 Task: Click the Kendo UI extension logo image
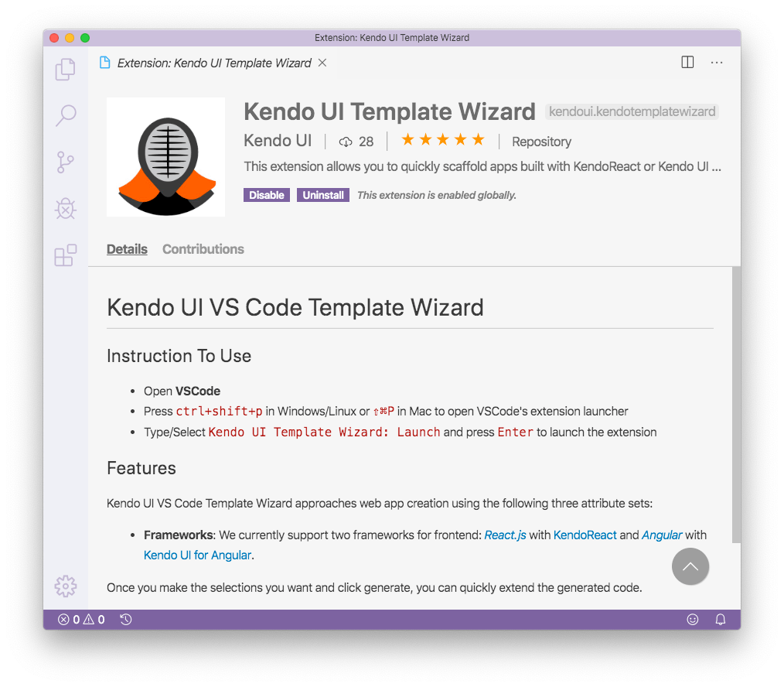pyautogui.click(x=166, y=157)
